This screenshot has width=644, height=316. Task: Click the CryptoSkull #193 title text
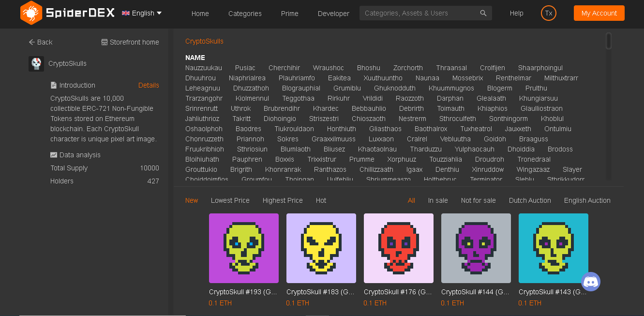click(243, 292)
